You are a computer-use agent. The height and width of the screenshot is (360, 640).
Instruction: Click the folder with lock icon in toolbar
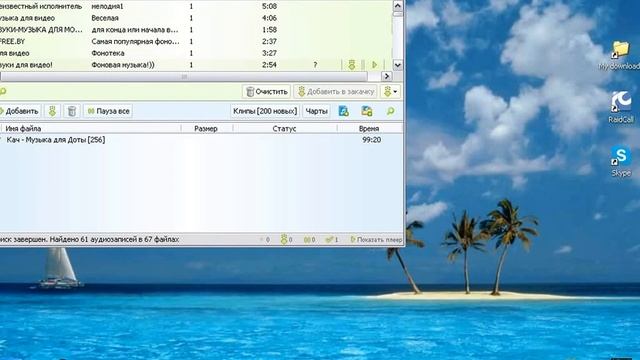tap(367, 111)
